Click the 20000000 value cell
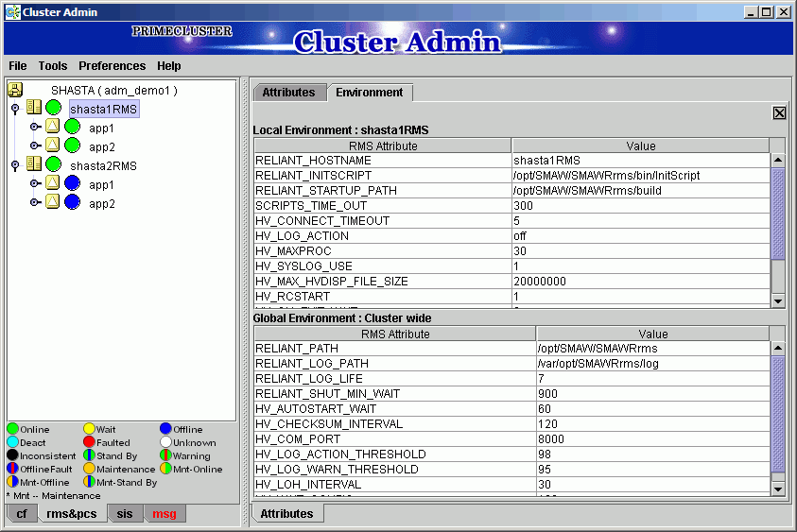Image resolution: width=797 pixels, height=532 pixels. pyautogui.click(x=641, y=282)
